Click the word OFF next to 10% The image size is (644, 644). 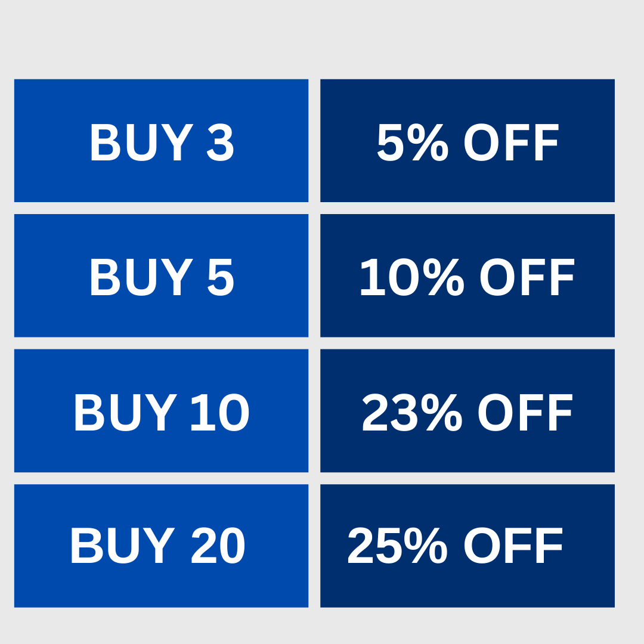[x=527, y=277]
